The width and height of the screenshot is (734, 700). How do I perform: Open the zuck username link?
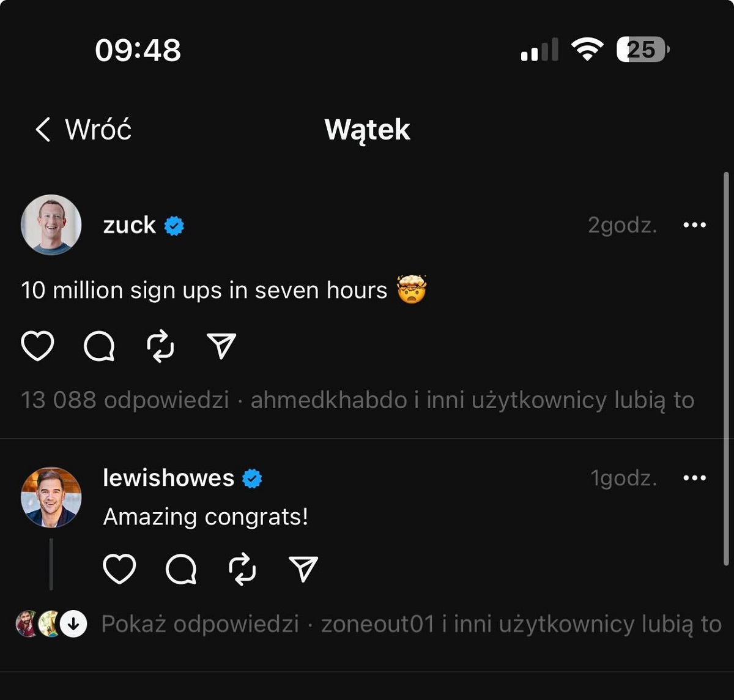coord(129,225)
